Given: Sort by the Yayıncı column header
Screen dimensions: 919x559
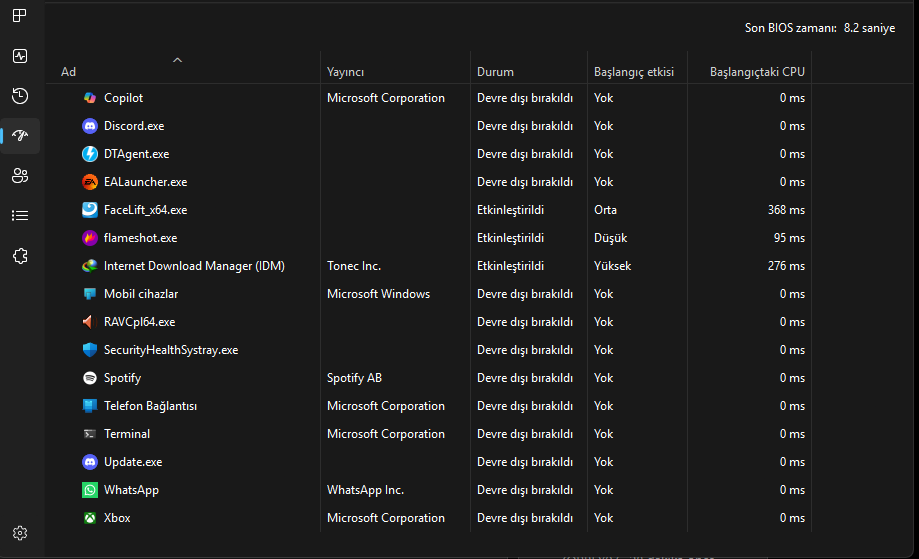Looking at the screenshot, I should (x=345, y=72).
